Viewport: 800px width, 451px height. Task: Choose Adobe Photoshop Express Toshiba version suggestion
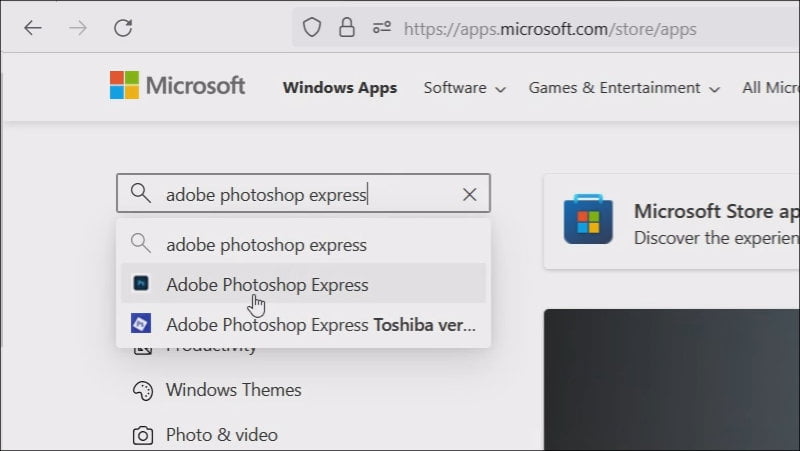304,324
